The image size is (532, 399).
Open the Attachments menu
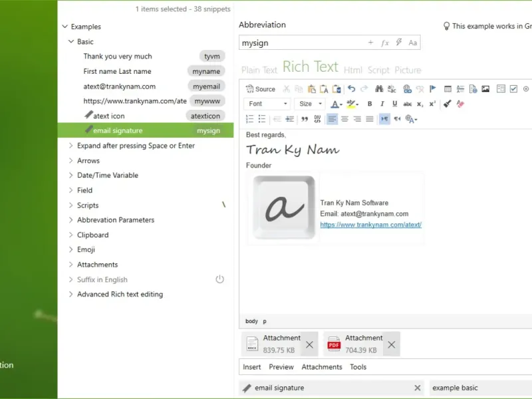point(322,367)
